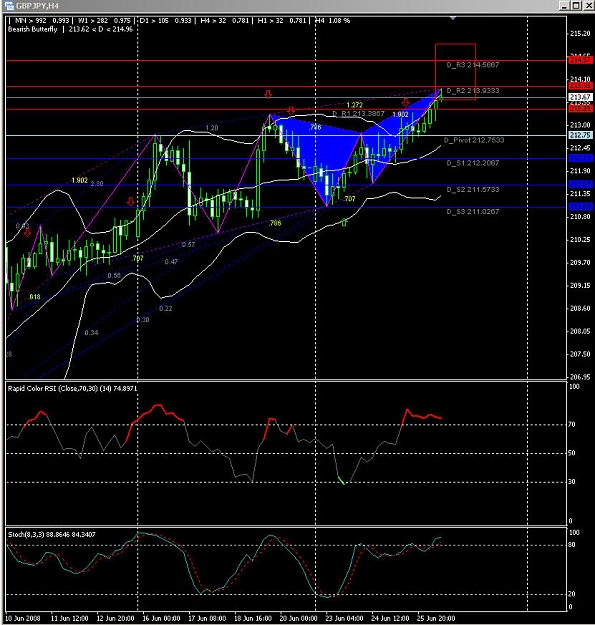The image size is (595, 625).
Task: Click 208.60 on the price scale
Action: tap(580, 309)
